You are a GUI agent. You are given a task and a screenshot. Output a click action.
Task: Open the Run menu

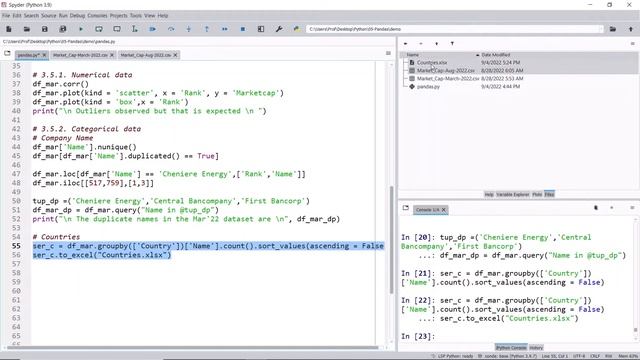[63, 16]
